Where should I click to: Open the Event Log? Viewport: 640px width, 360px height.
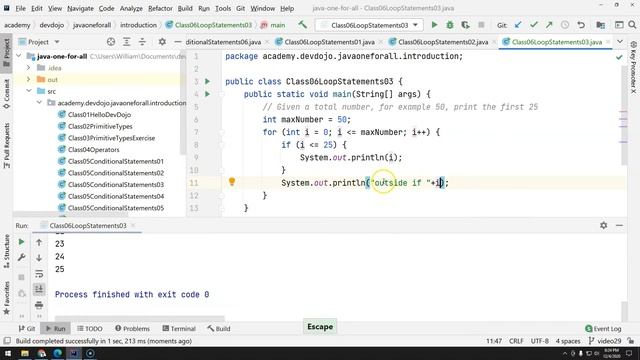[x=603, y=328]
